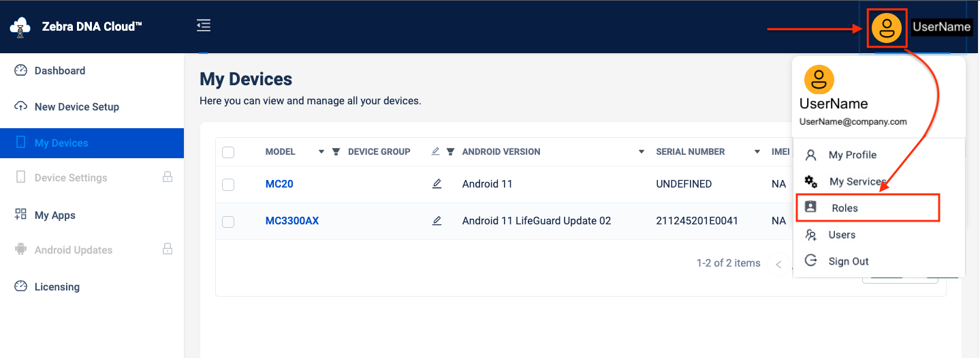Open the Serial Number column dropdown arrow
The width and height of the screenshot is (980, 358).
757,152
